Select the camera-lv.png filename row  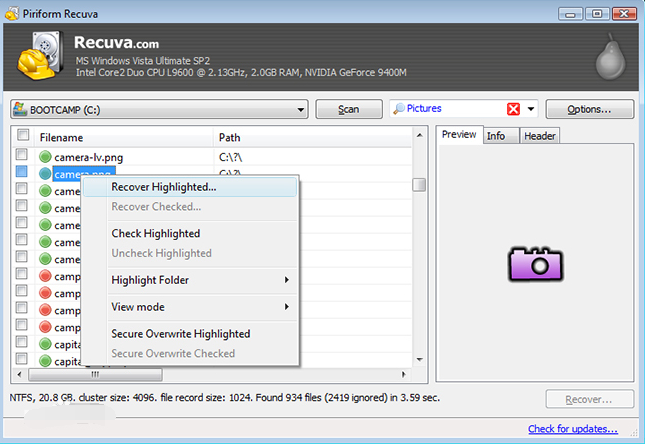[x=88, y=157]
